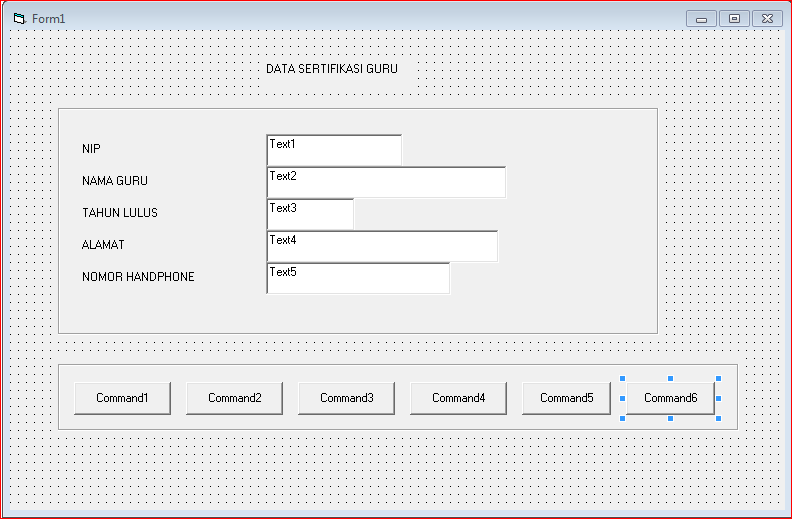Maximize the Form1 window
The height and width of the screenshot is (519, 792).
[734, 19]
